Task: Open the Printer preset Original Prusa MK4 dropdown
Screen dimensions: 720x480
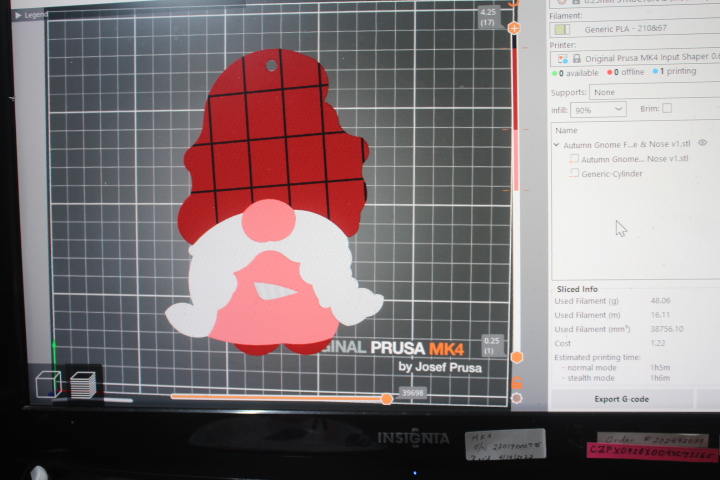Action: point(635,58)
